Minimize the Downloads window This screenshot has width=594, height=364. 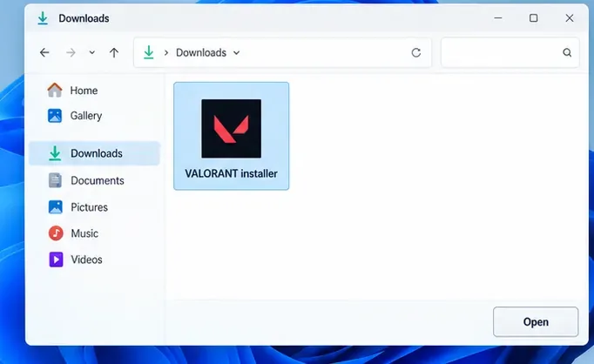click(498, 17)
